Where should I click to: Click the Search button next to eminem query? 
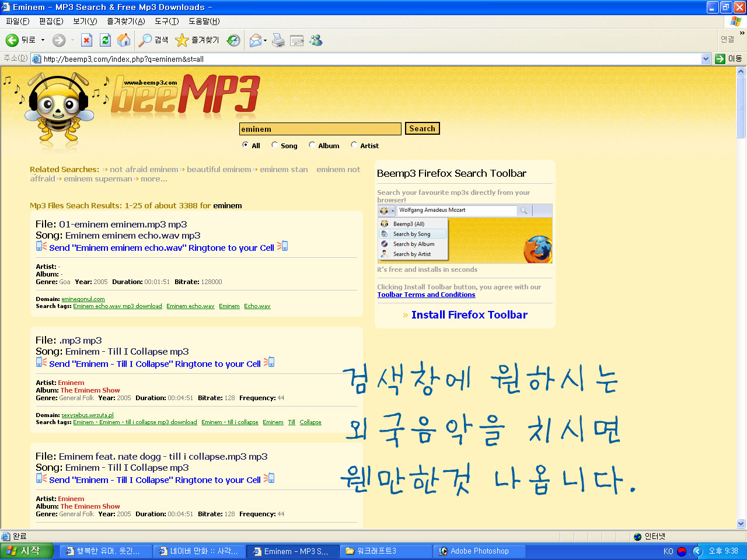click(422, 128)
